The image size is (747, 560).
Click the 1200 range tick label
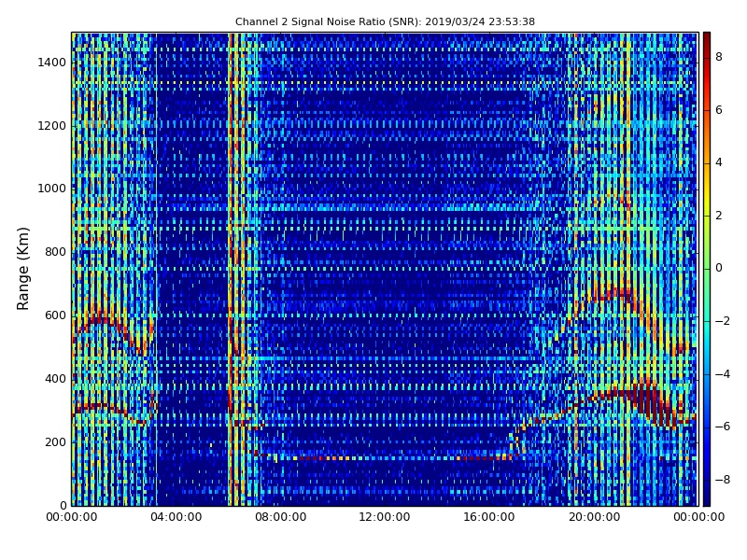52,126
